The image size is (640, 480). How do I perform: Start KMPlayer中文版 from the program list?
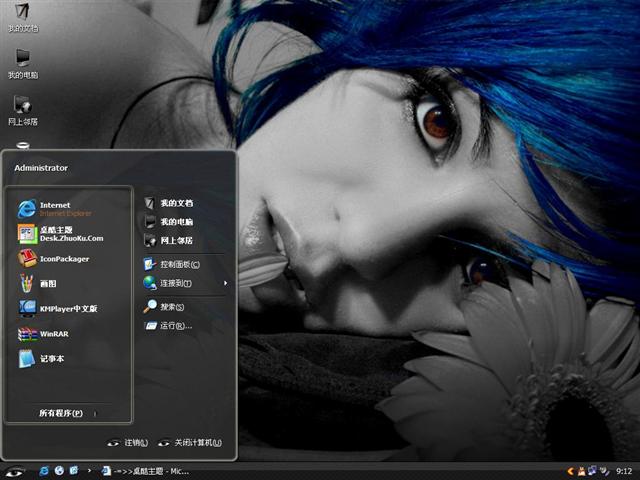pyautogui.click(x=67, y=309)
